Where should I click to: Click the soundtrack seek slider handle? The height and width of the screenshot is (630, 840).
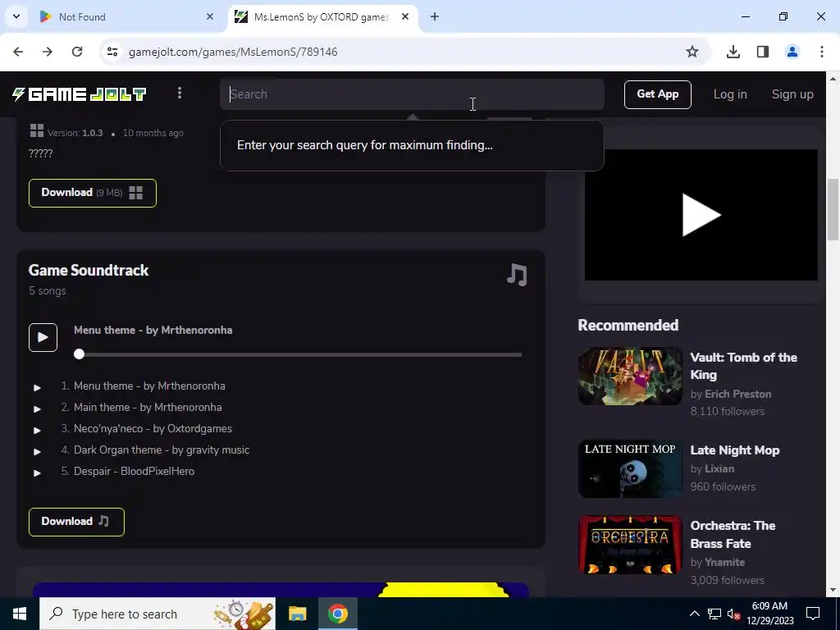click(80, 354)
